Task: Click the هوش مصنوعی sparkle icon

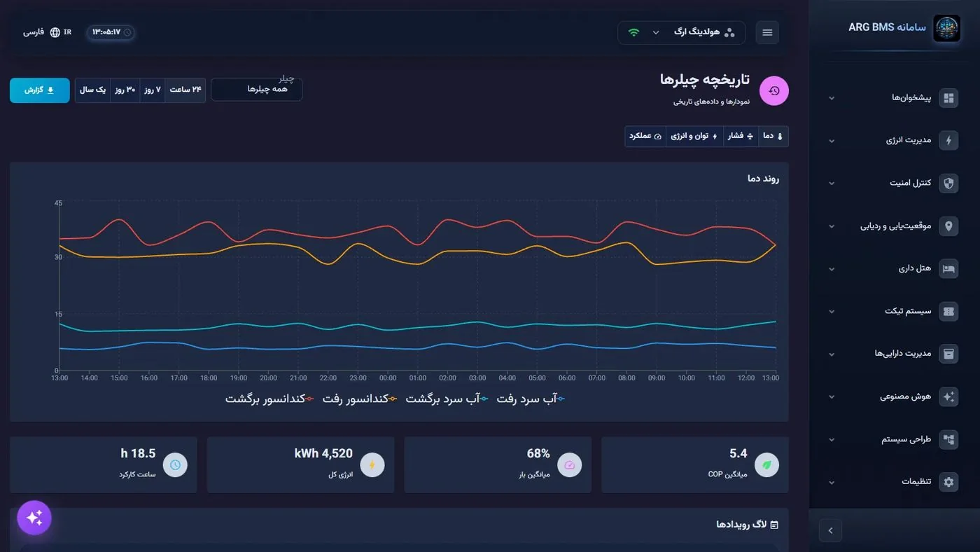Action: point(948,396)
